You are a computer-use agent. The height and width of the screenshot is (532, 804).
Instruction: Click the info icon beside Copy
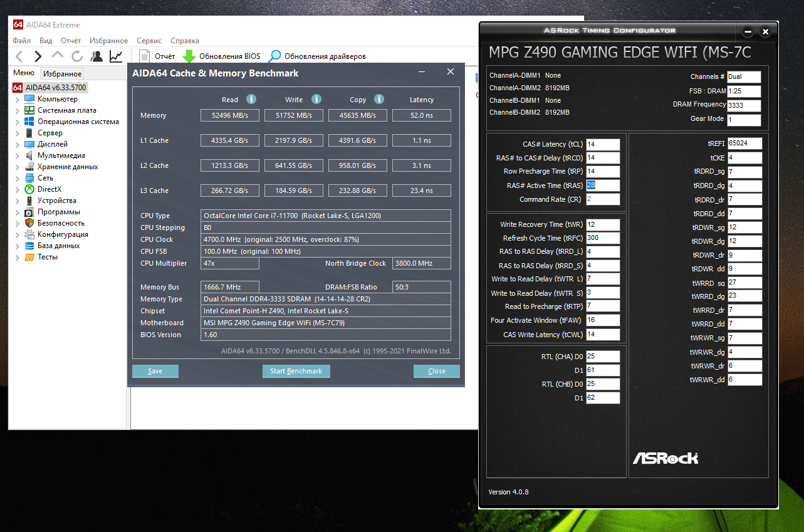pos(379,99)
